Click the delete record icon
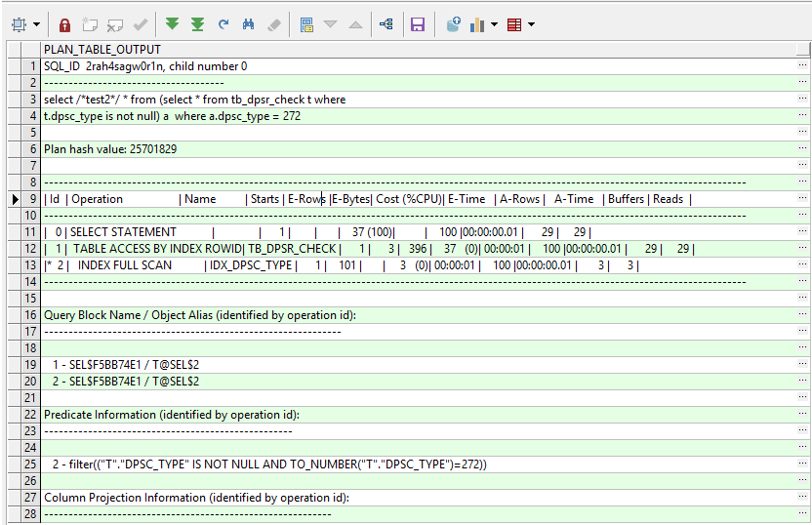The width and height of the screenshot is (812, 525). (115, 24)
